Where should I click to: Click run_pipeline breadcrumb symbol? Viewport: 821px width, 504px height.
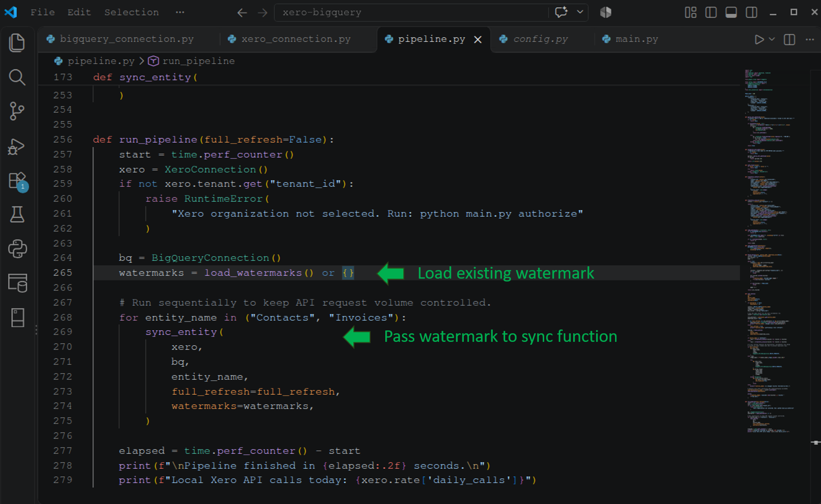(x=198, y=61)
